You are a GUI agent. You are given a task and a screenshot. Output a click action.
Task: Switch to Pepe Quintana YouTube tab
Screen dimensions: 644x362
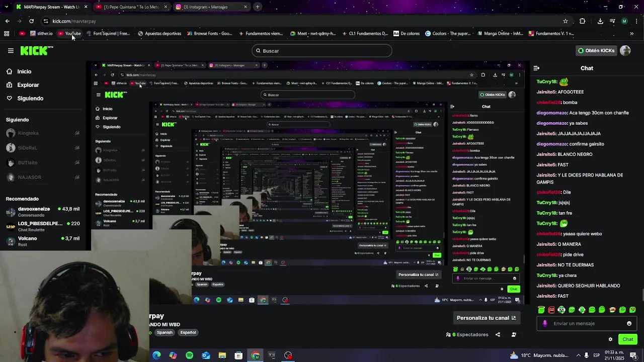click(x=132, y=7)
